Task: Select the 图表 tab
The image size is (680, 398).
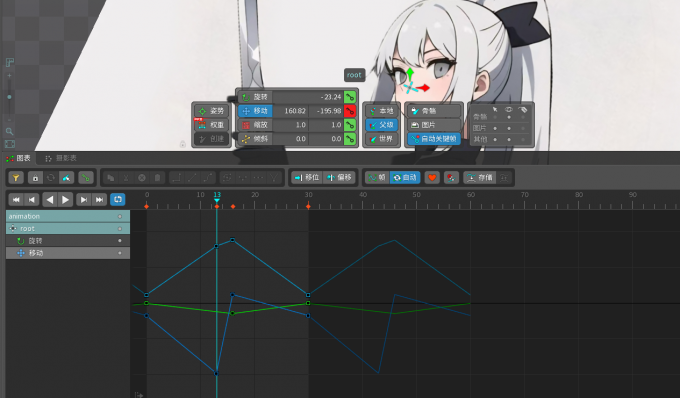Action: pos(19,158)
